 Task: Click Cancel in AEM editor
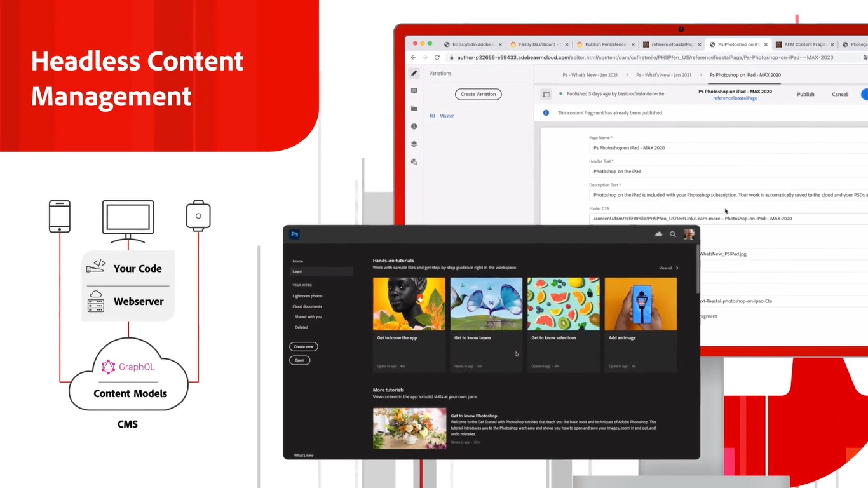tap(840, 94)
